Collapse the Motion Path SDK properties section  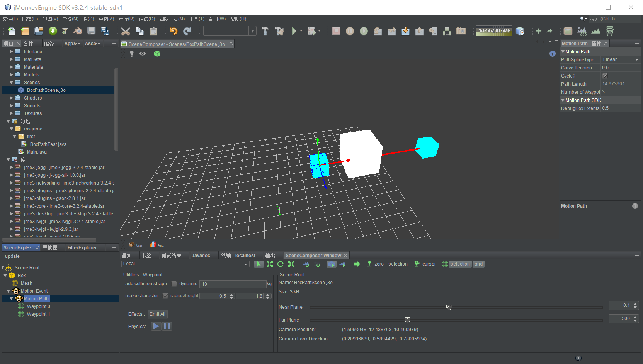click(x=563, y=100)
